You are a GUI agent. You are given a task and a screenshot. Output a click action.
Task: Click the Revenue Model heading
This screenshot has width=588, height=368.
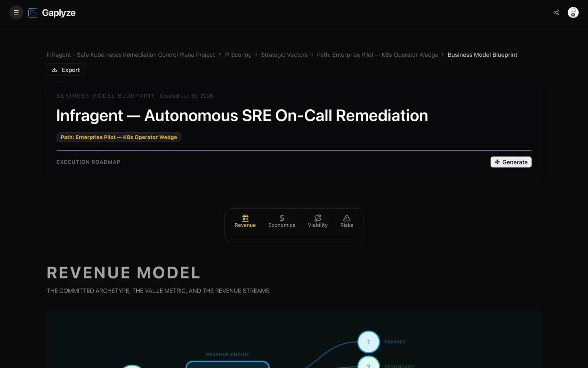(123, 273)
